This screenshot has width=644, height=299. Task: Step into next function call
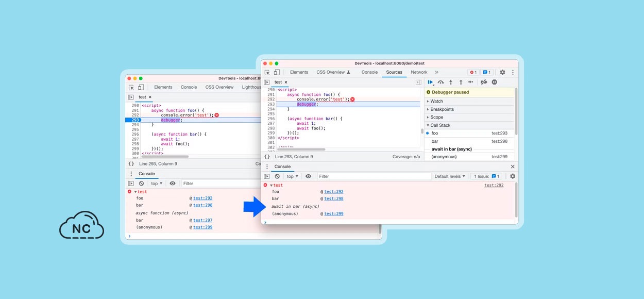point(451,82)
